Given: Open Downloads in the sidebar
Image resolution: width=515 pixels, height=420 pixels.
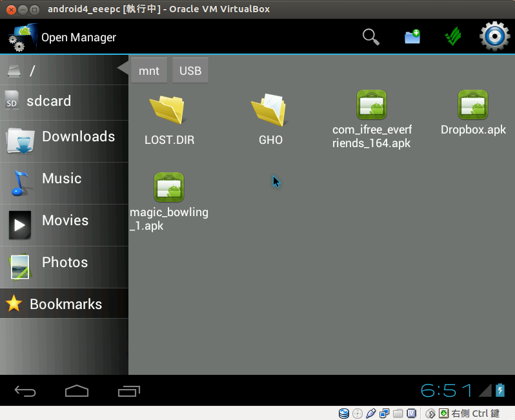Looking at the screenshot, I should [x=64, y=141].
